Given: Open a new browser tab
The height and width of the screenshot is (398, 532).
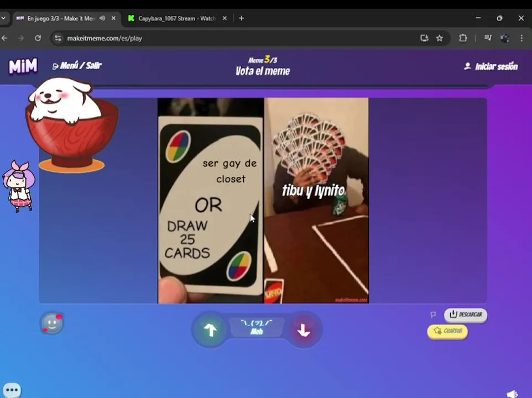Looking at the screenshot, I should (241, 18).
